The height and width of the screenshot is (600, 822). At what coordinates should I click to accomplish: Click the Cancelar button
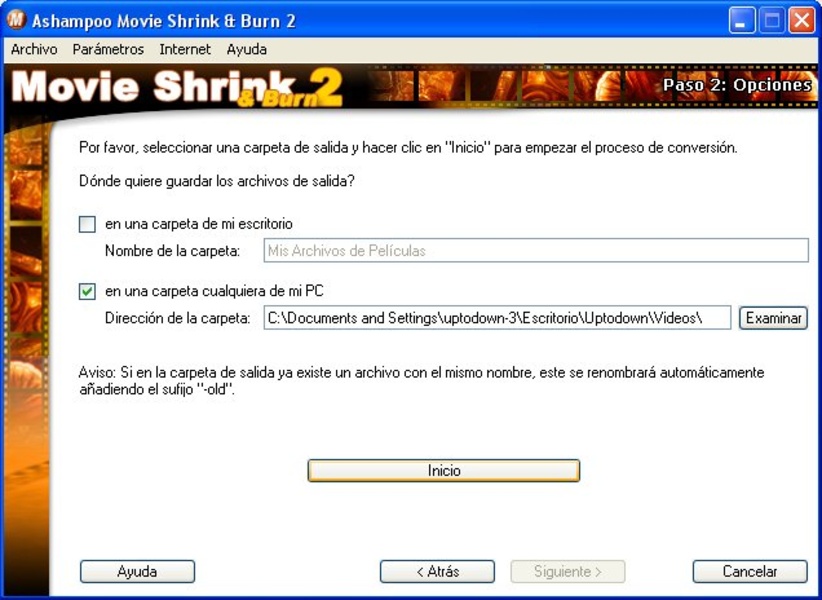pos(750,571)
